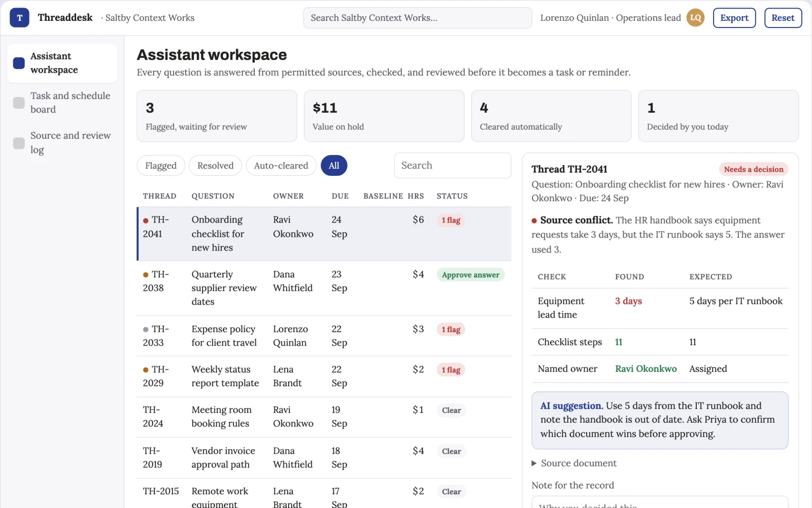Click the DUE column header
Viewport: 812px width, 508px height.
pyautogui.click(x=340, y=196)
